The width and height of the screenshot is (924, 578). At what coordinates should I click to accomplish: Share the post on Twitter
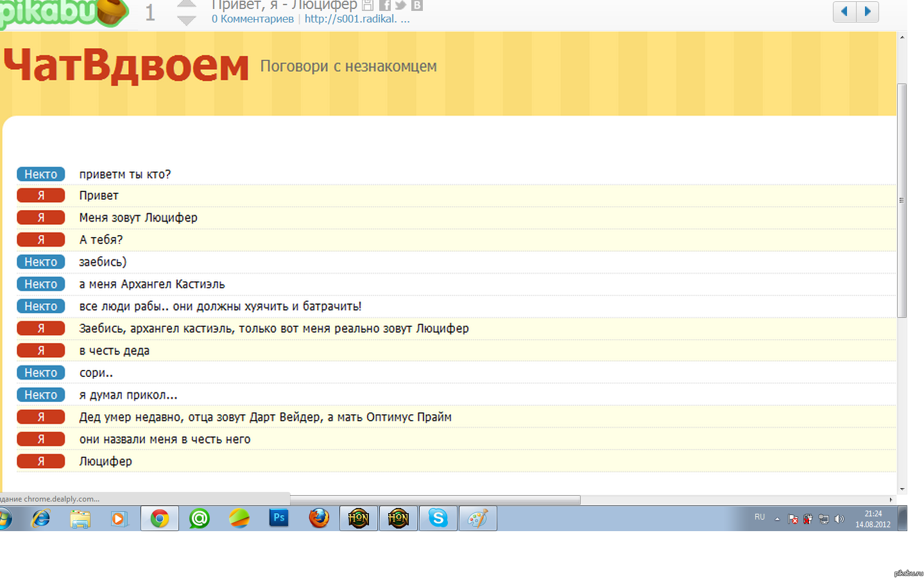pyautogui.click(x=400, y=5)
